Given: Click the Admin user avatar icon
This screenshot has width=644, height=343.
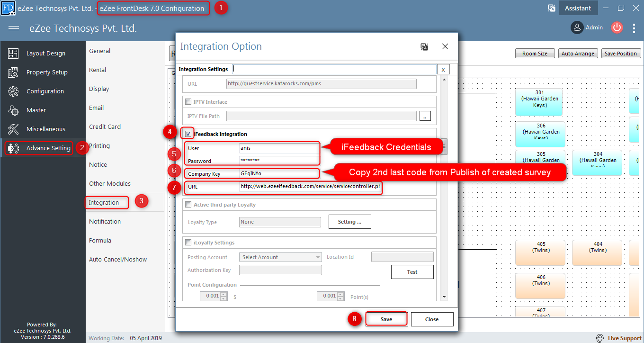Looking at the screenshot, I should click(577, 27).
